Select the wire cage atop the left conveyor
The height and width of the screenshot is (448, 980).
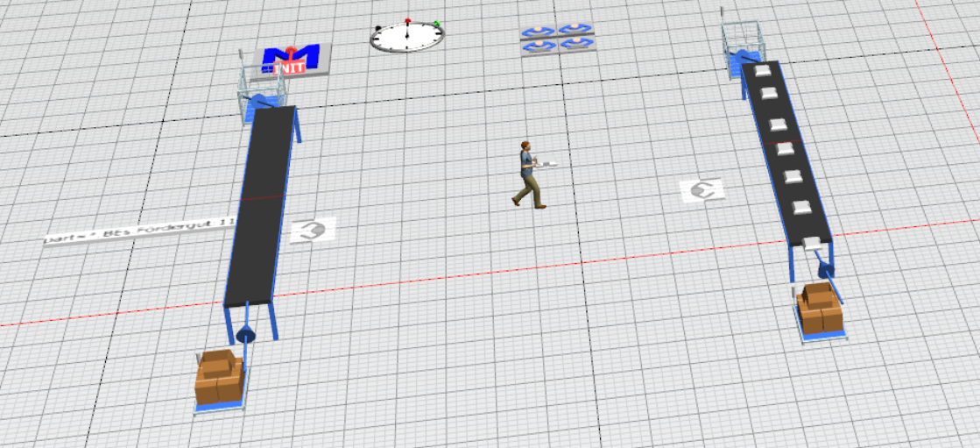tap(261, 85)
